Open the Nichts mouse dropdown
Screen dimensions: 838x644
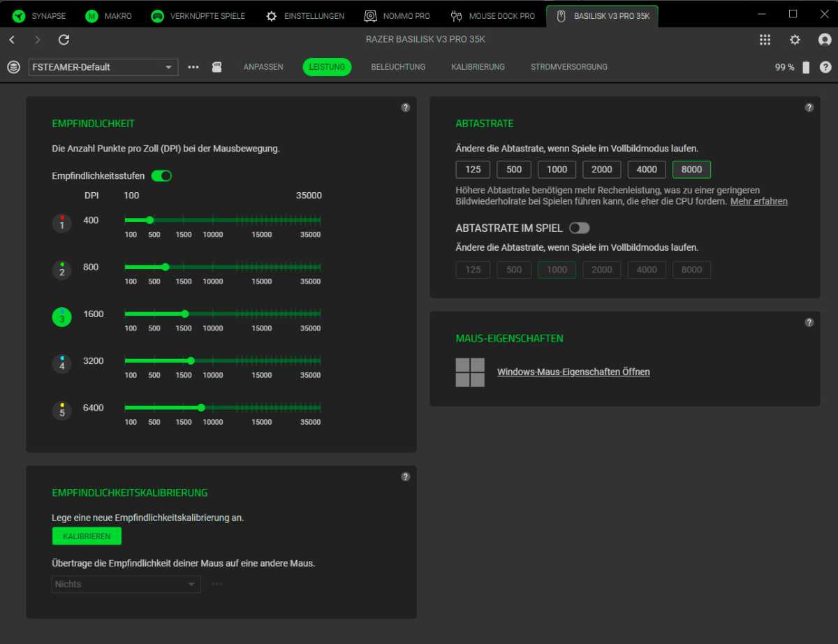tap(126, 584)
